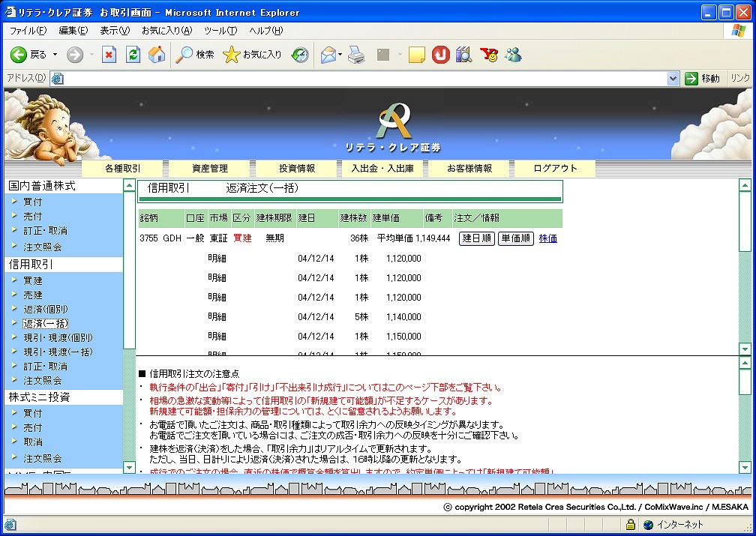Open the ツール(T) menu
Viewport: 756px width, 536px height.
pyautogui.click(x=220, y=31)
